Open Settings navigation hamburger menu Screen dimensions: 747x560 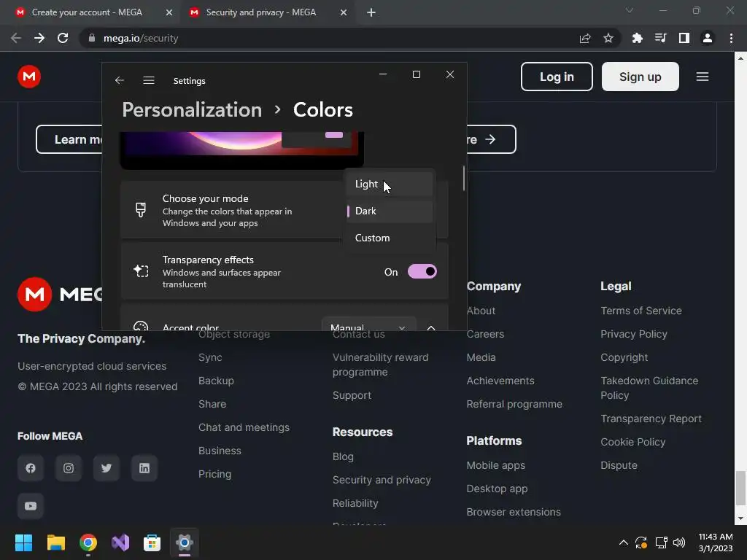tap(149, 80)
